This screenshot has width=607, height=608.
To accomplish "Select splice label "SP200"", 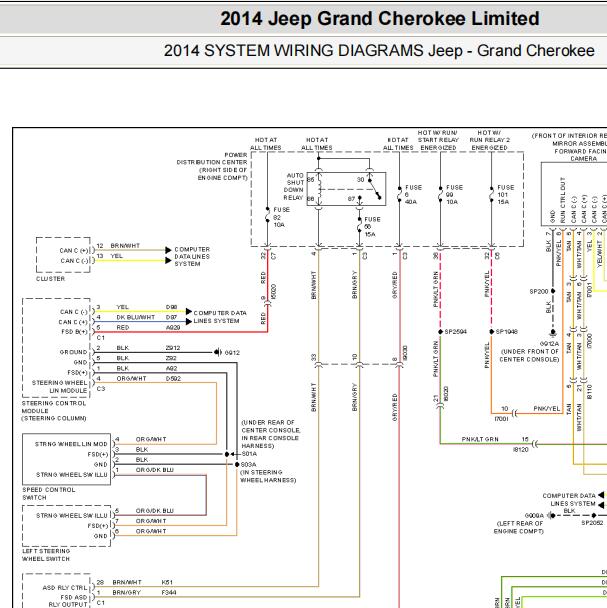I will 539,291.
